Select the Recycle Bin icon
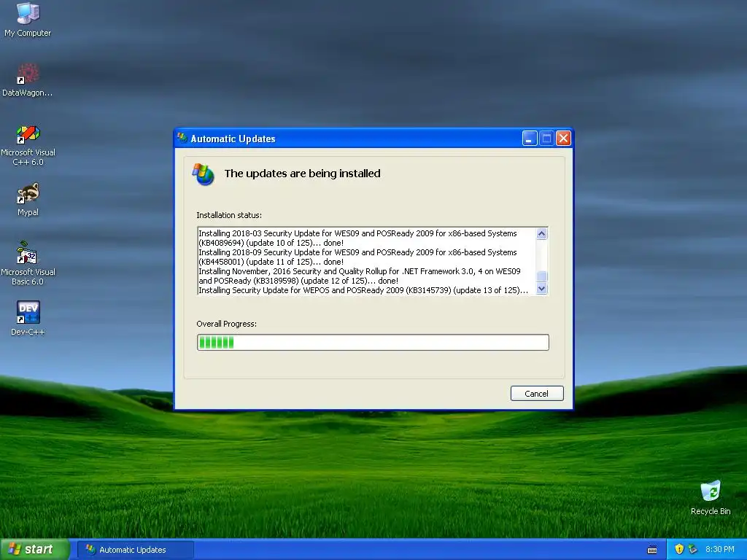 click(711, 497)
